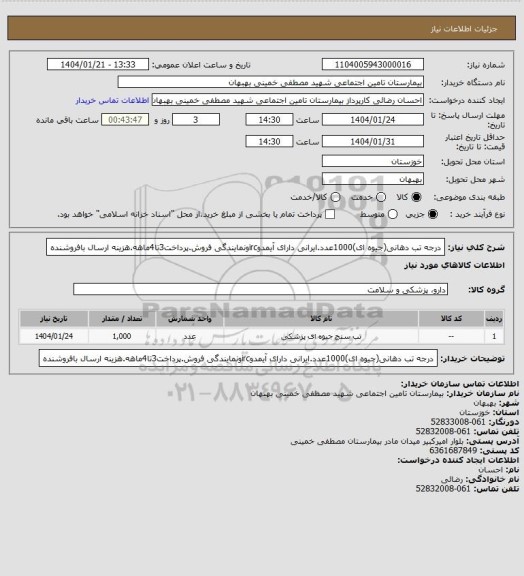Click the price validity time 14:30 field

(x=269, y=142)
